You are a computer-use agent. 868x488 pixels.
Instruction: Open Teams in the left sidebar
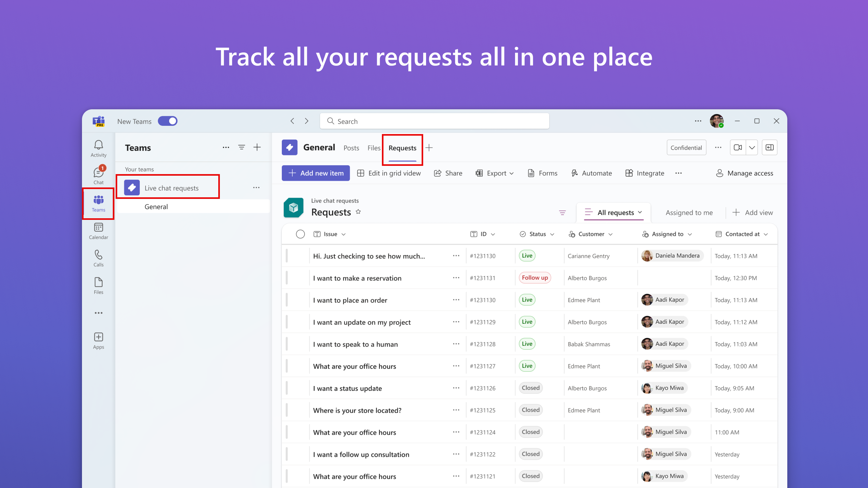click(98, 204)
